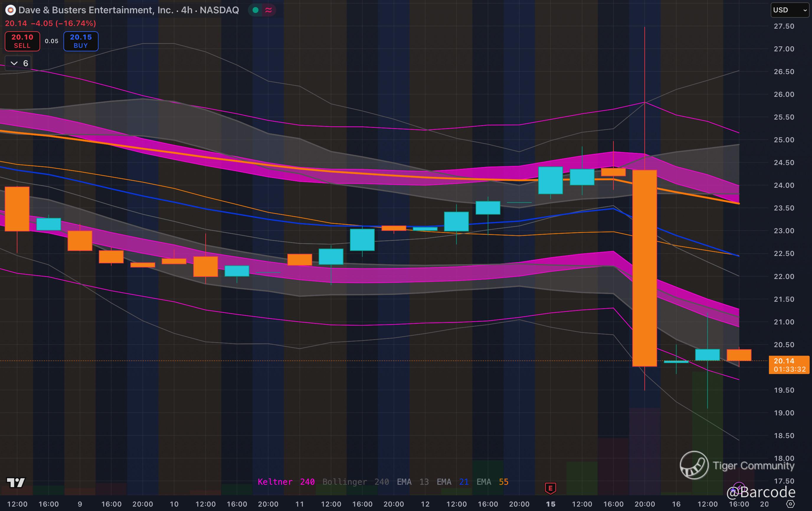Click the 27.50 price scale label
Screen dimensions: 812x511
pyautogui.click(x=784, y=26)
